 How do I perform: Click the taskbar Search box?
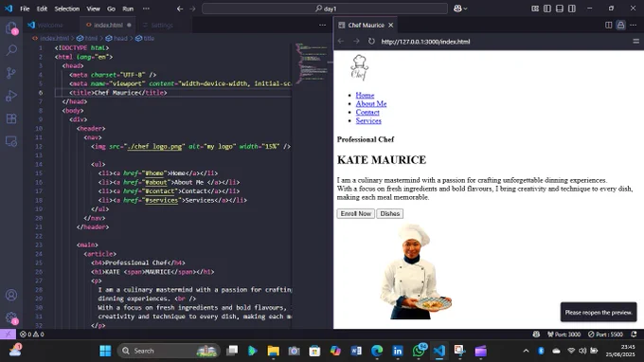169,351
